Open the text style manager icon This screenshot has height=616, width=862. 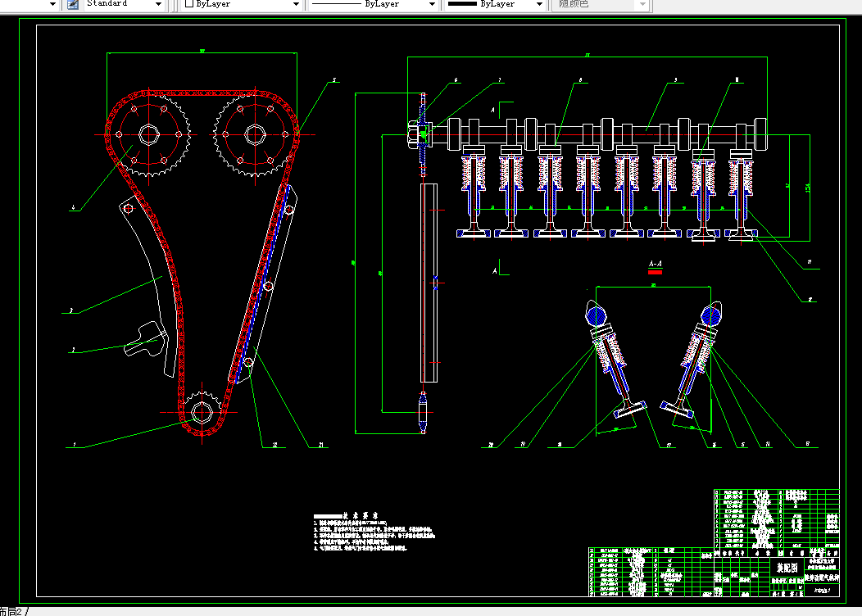(x=73, y=4)
